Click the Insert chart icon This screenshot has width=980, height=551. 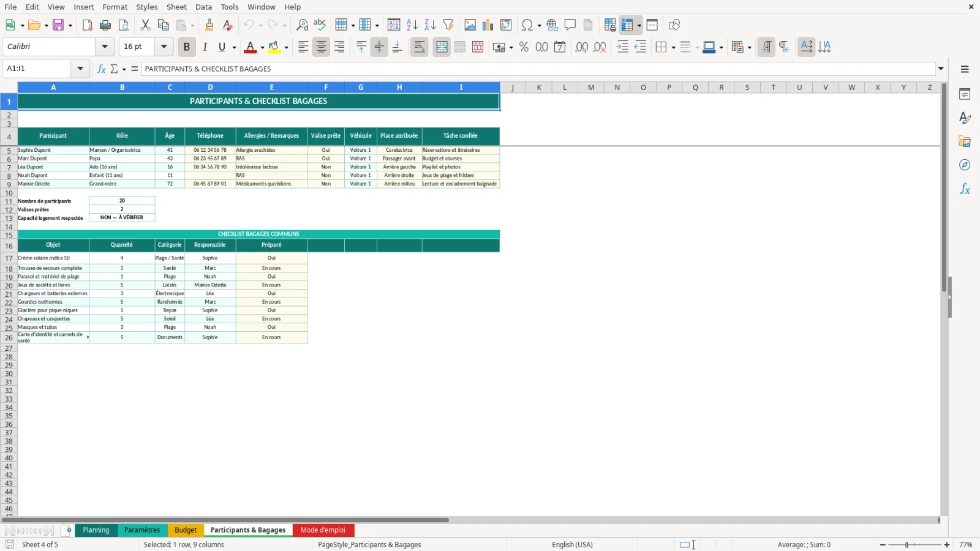tap(488, 25)
